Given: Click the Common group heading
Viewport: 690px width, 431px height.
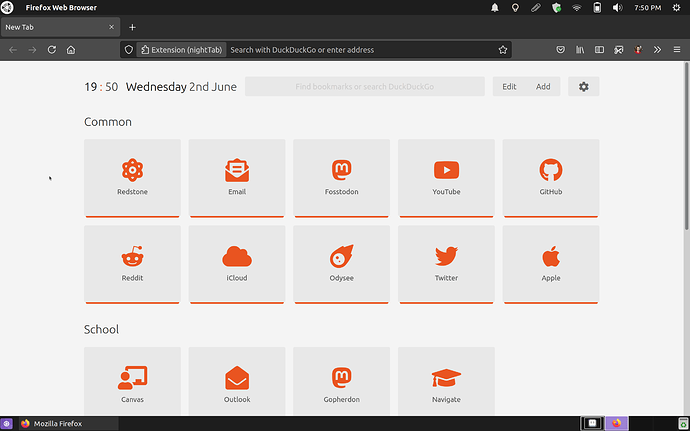Looking at the screenshot, I should pos(108,122).
